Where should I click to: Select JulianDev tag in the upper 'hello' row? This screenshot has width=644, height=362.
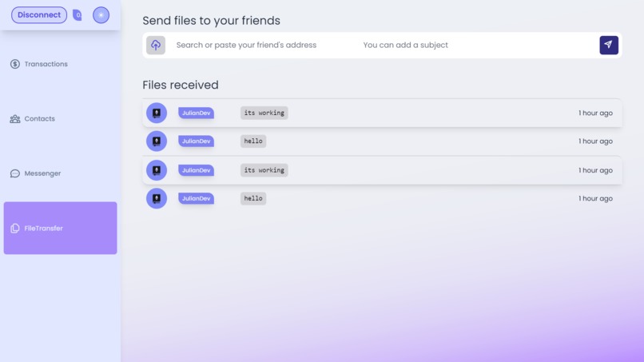(x=196, y=141)
